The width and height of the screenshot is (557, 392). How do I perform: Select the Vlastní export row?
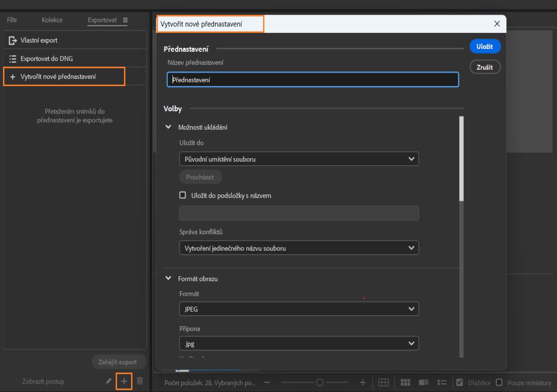(75, 40)
